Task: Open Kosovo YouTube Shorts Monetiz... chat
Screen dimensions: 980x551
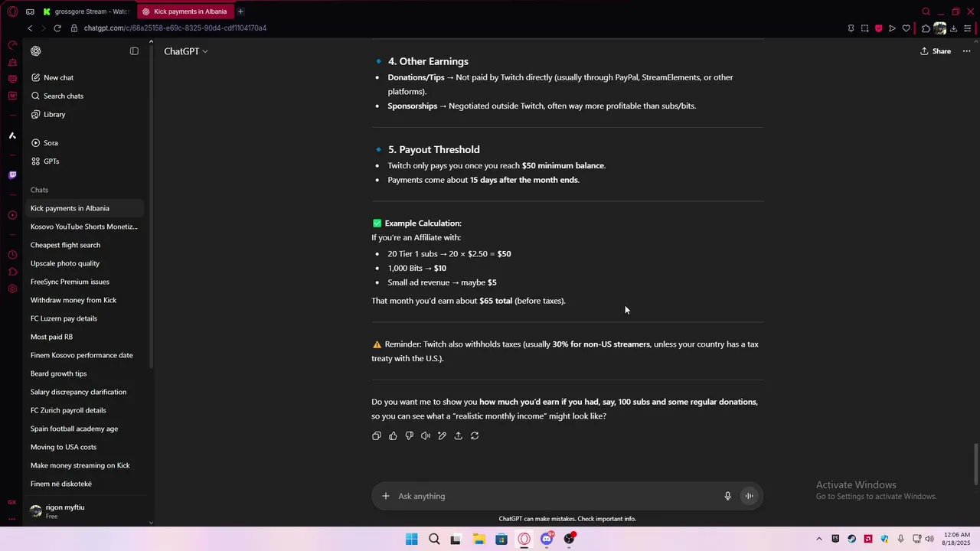Action: pos(84,227)
